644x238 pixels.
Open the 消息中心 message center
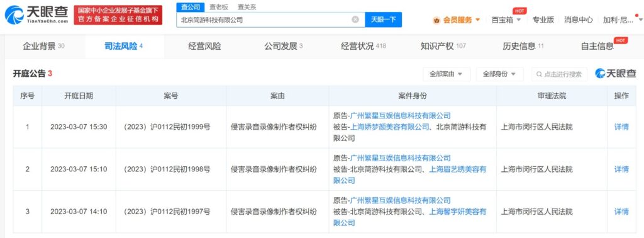(579, 20)
